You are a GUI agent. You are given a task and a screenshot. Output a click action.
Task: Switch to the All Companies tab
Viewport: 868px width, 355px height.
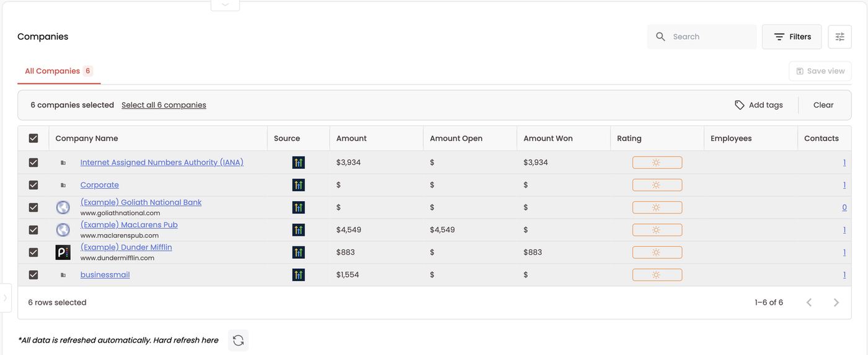(58, 71)
